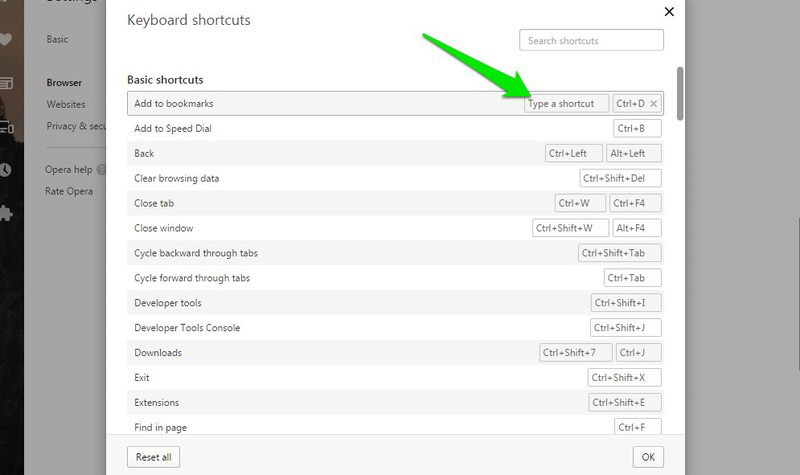800x475 pixels.
Task: Select the Ctrl+F4 shortcut for Close tab
Action: pyautogui.click(x=635, y=203)
